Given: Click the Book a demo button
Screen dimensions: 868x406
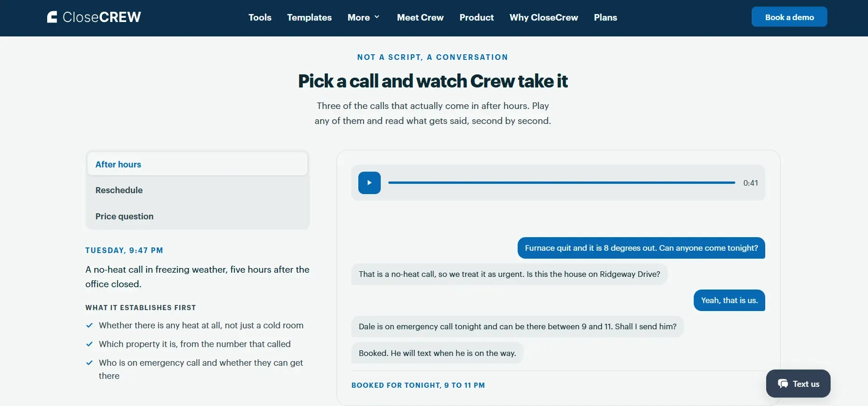Looking at the screenshot, I should point(790,17).
